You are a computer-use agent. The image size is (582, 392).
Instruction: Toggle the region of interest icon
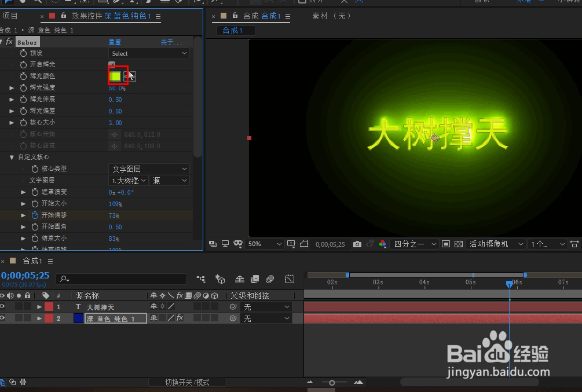click(x=305, y=244)
